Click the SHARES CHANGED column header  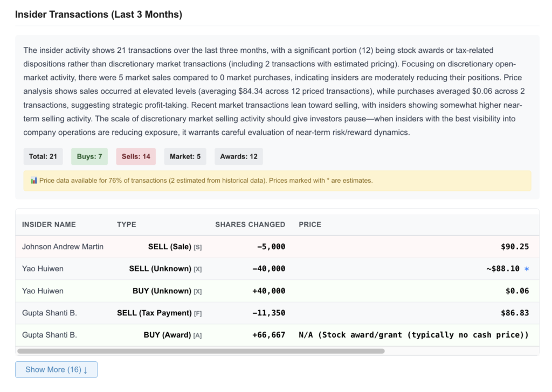[250, 224]
